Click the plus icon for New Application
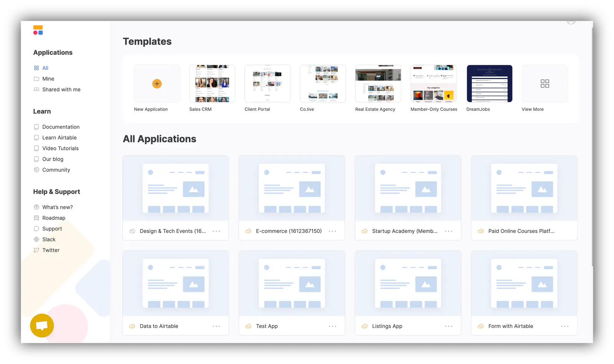The image size is (614, 364). (157, 84)
